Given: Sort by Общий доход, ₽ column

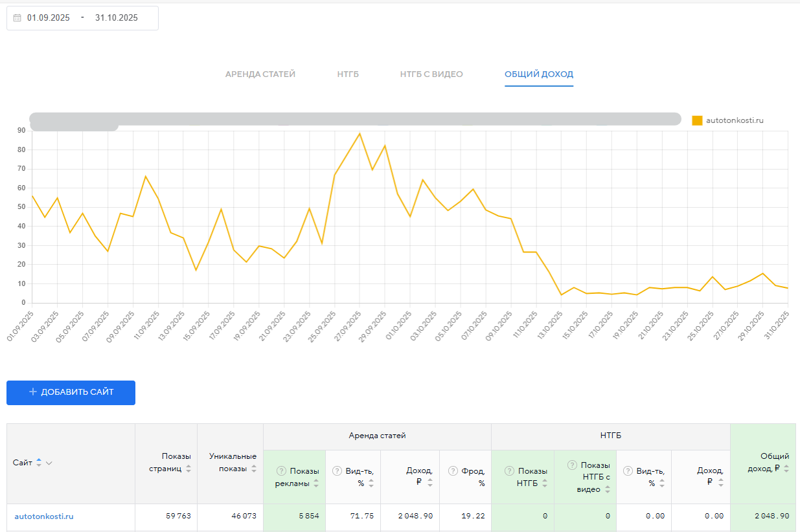Looking at the screenshot, I should point(786,469).
